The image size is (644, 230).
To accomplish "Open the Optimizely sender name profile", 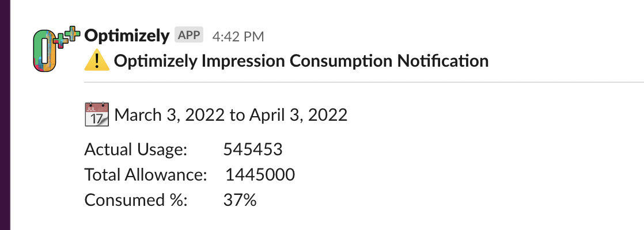I will [x=127, y=36].
